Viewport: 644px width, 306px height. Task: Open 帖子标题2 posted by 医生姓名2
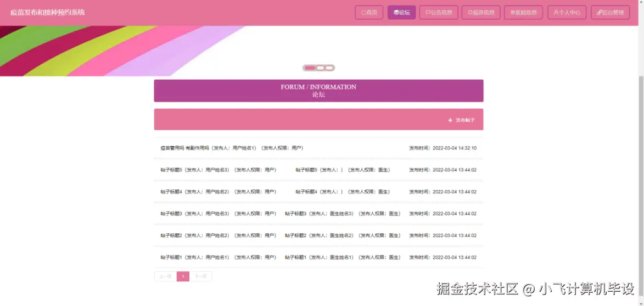pyautogui.click(x=343, y=235)
